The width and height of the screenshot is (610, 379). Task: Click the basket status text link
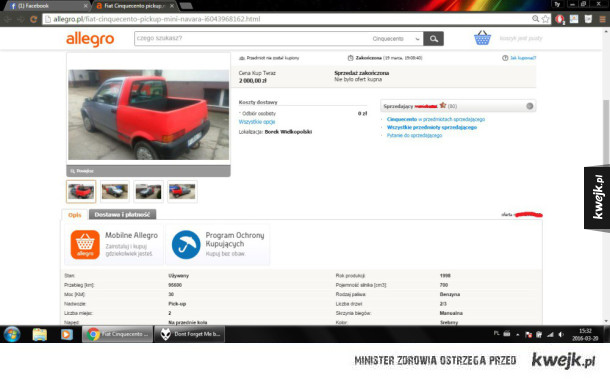click(x=521, y=38)
